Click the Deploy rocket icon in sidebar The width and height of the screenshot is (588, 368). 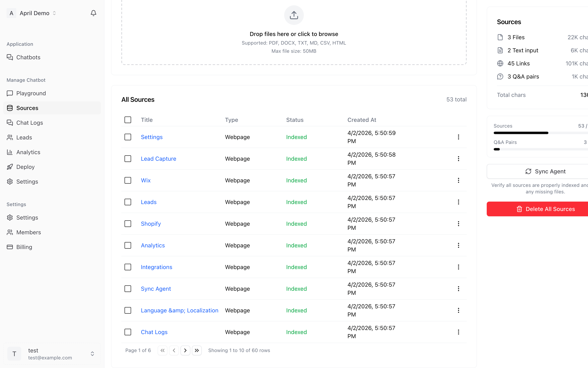tap(10, 167)
